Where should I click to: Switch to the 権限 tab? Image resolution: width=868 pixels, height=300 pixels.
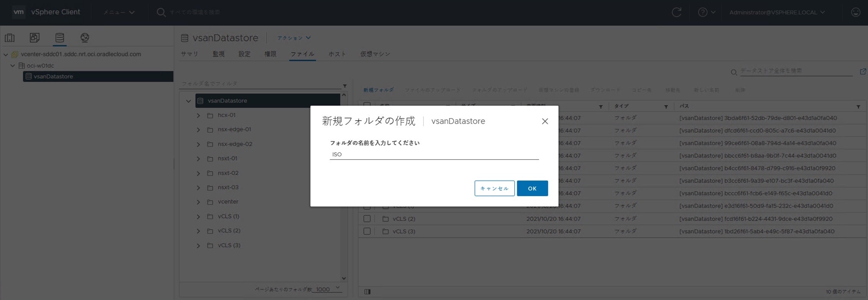270,54
